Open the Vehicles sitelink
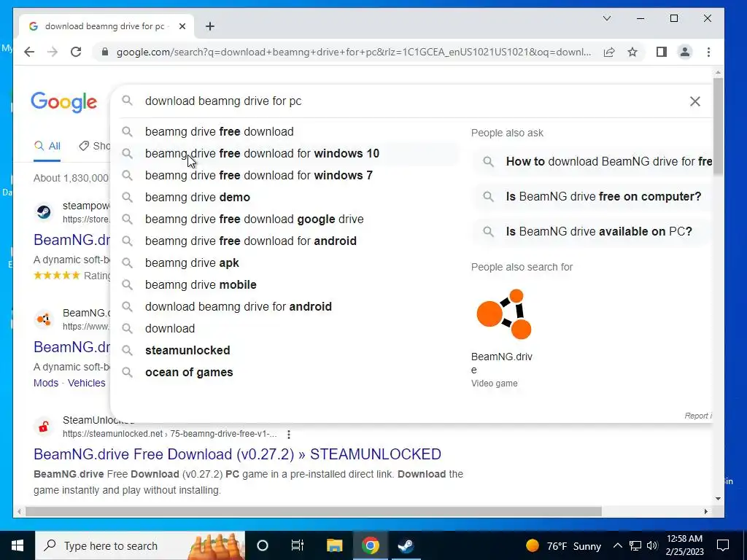Image resolution: width=747 pixels, height=560 pixels. (86, 383)
